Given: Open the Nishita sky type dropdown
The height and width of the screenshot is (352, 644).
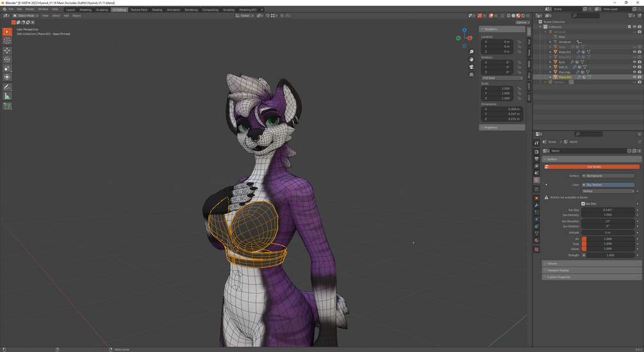Looking at the screenshot, I should (x=608, y=191).
